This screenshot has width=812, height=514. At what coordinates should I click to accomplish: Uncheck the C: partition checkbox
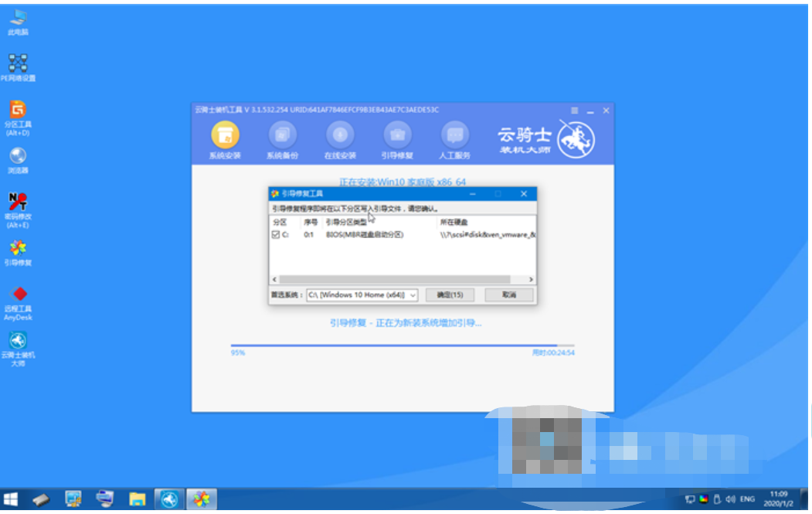click(276, 235)
